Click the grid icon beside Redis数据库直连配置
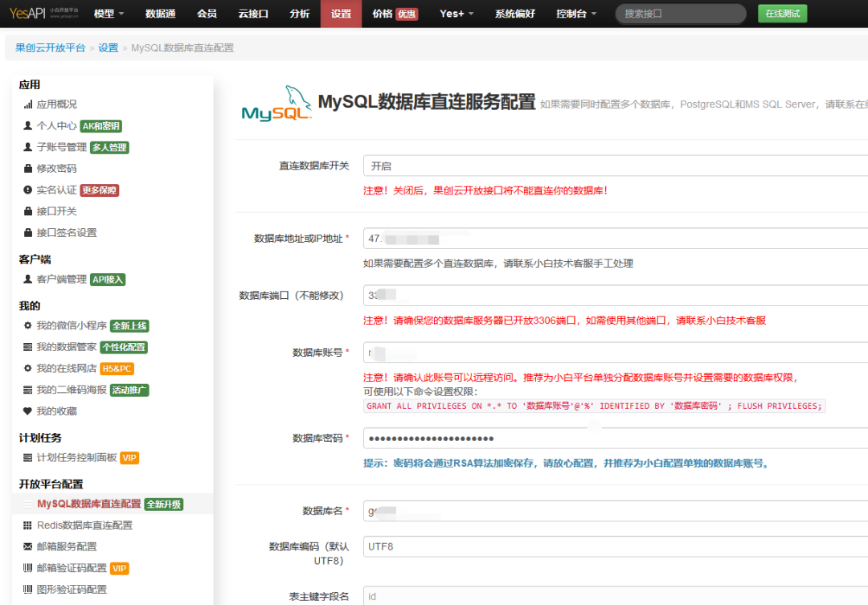This screenshot has height=605, width=868. (x=27, y=525)
